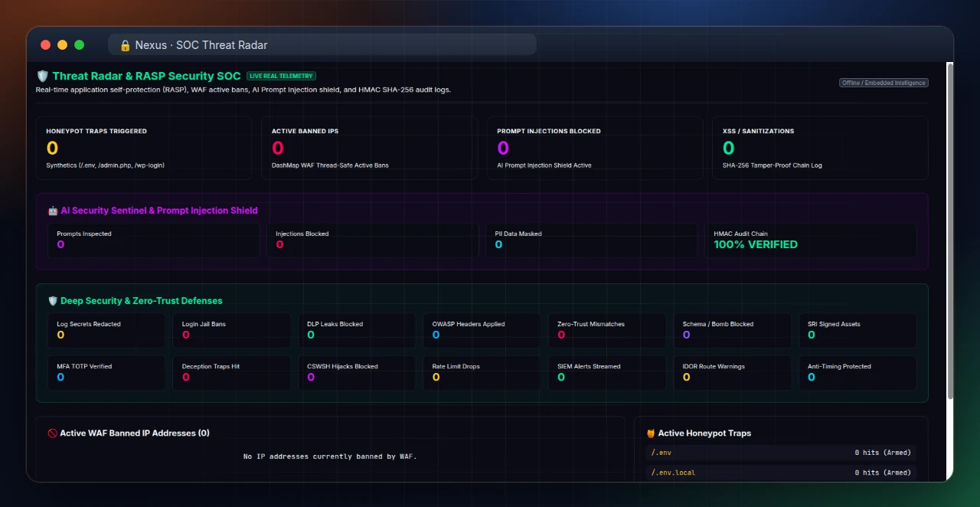The width and height of the screenshot is (980, 507).
Task: Click the AI Security Sentinel & Prompt Injection Shield heading
Action: point(159,211)
